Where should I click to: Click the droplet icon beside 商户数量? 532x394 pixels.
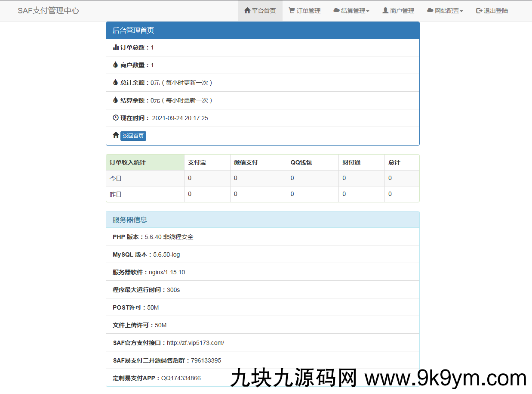click(x=115, y=65)
